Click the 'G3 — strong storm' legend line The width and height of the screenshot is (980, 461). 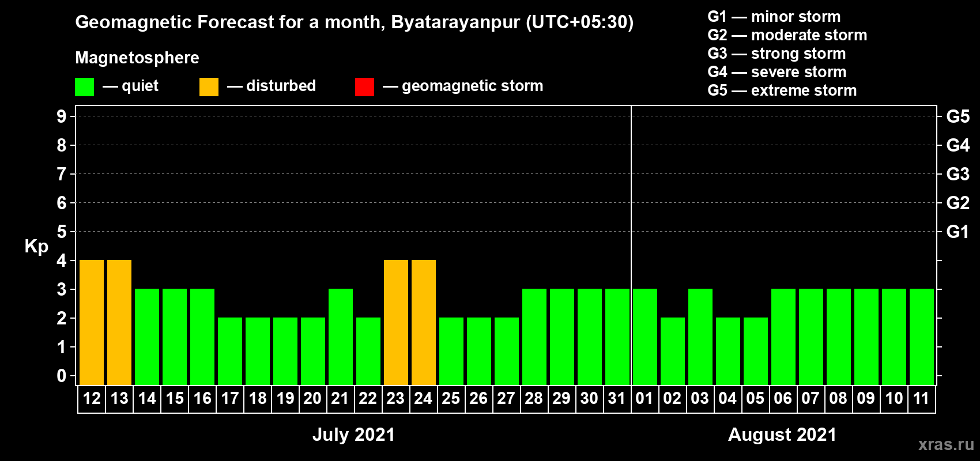(777, 54)
